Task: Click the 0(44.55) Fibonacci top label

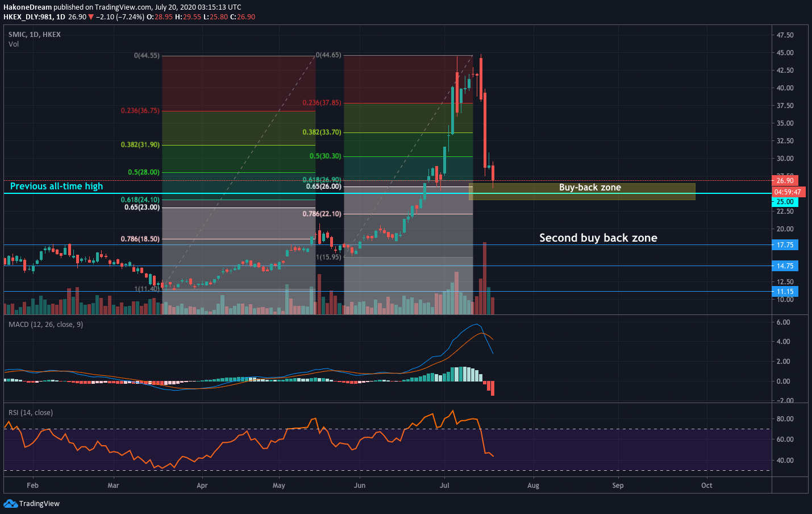Action: click(147, 56)
